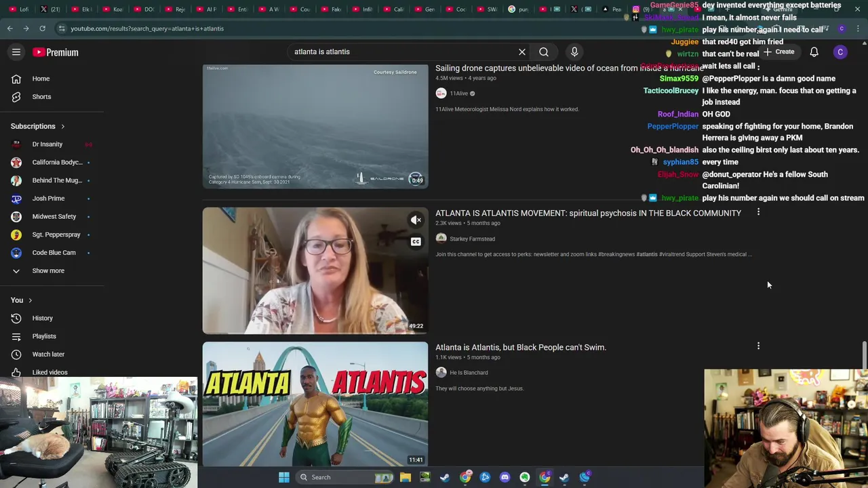Click the page vertical scrollbar thumb
The height and width of the screenshot is (488, 868).
864,355
